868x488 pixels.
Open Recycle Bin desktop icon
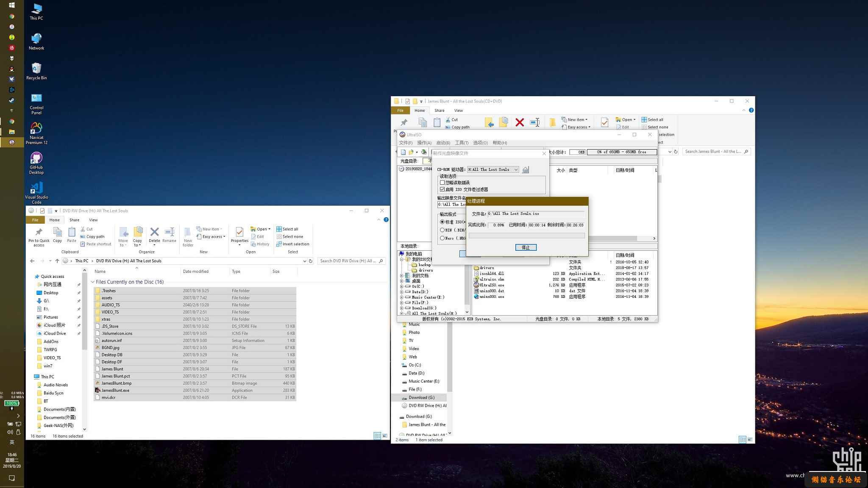tap(36, 71)
